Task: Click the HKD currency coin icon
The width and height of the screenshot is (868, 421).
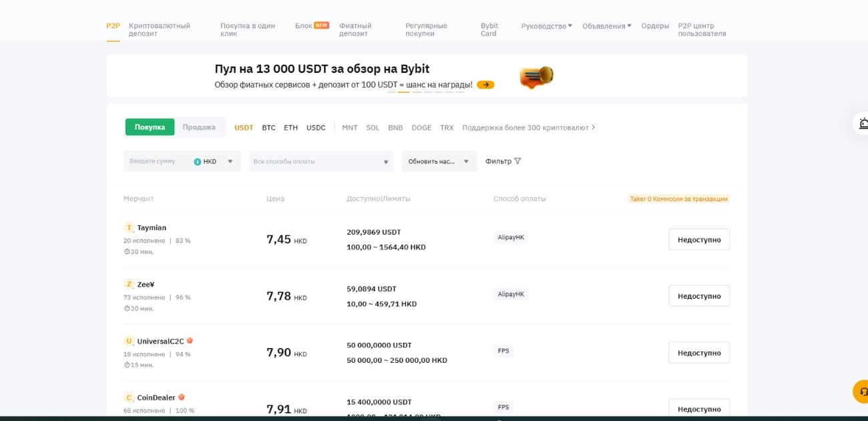Action: (x=198, y=162)
